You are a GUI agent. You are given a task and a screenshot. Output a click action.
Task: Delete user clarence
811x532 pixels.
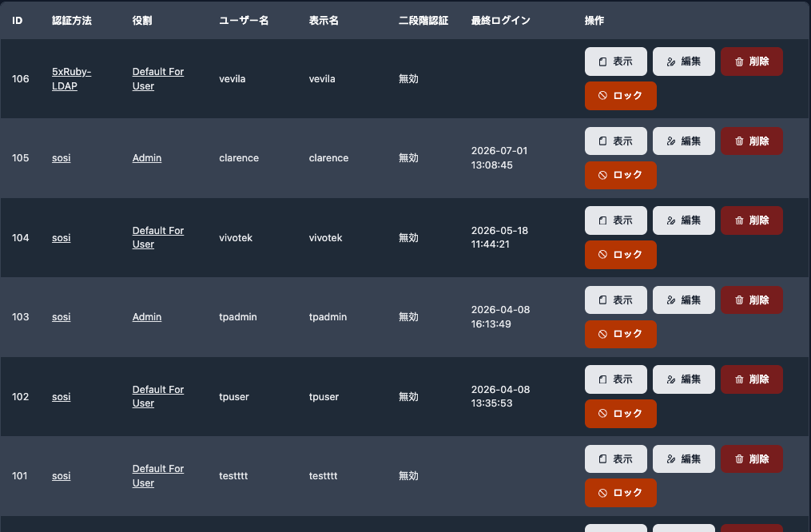(752, 141)
